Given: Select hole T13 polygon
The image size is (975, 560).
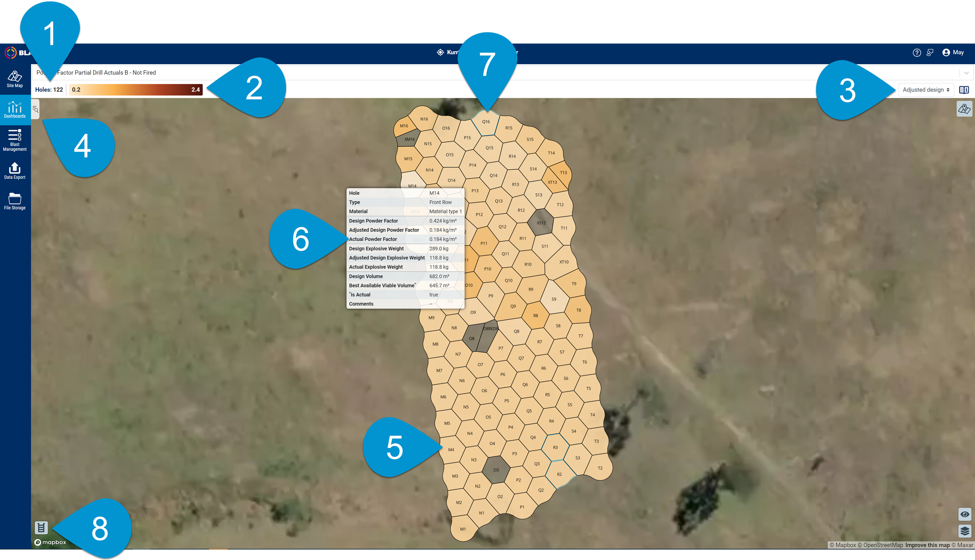Looking at the screenshot, I should point(563,173).
